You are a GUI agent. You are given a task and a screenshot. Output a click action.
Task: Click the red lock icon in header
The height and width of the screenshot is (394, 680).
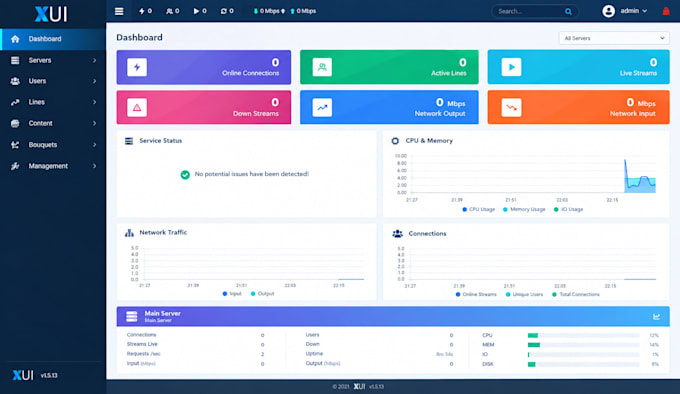tap(666, 11)
